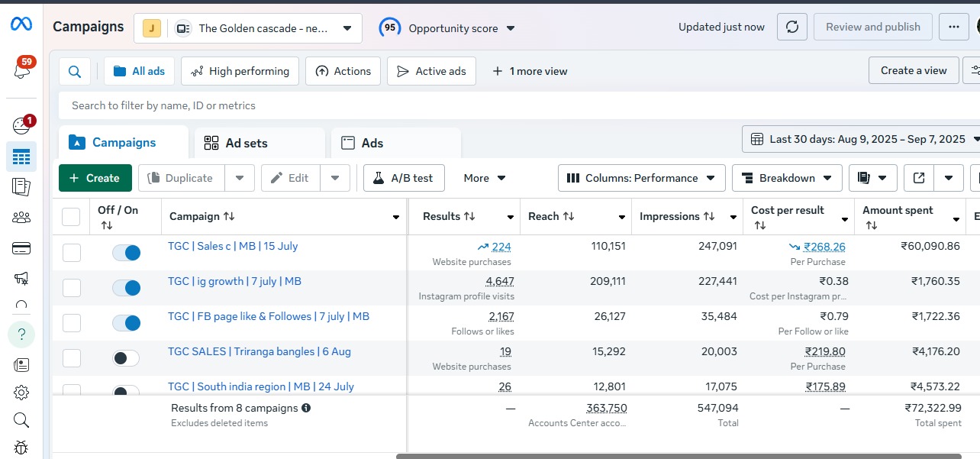Switch to the Ad sets tab
Viewport: 980px width, 459px height.
click(260, 143)
